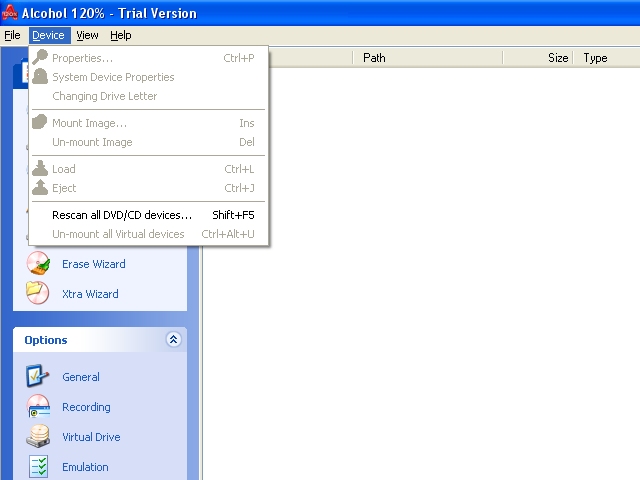Click the Erase Wizard disc icon

38,263
